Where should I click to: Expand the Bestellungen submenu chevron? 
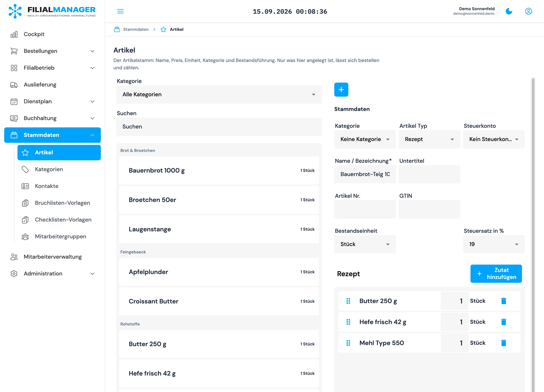pyautogui.click(x=92, y=51)
